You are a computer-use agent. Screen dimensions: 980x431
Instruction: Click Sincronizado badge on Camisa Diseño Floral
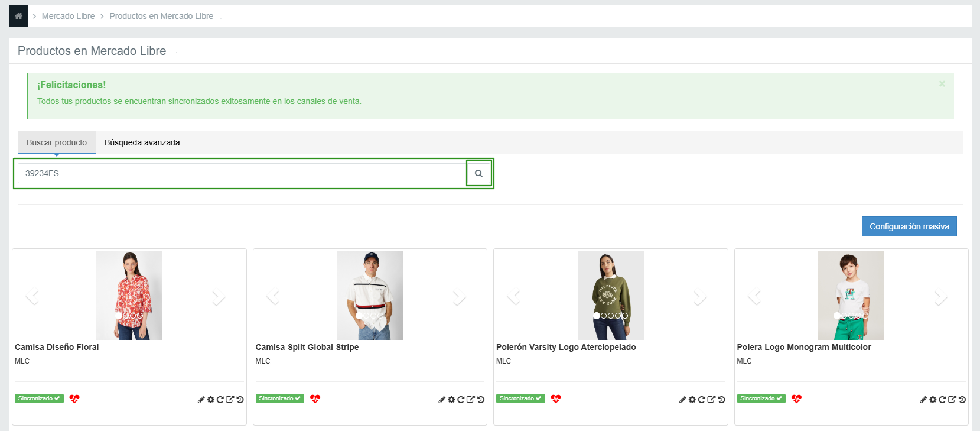click(x=39, y=398)
